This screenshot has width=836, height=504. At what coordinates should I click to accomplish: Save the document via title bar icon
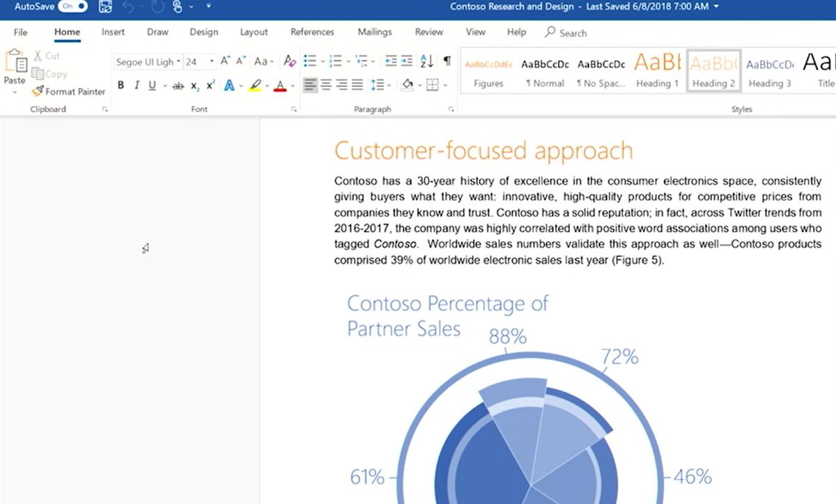[105, 7]
